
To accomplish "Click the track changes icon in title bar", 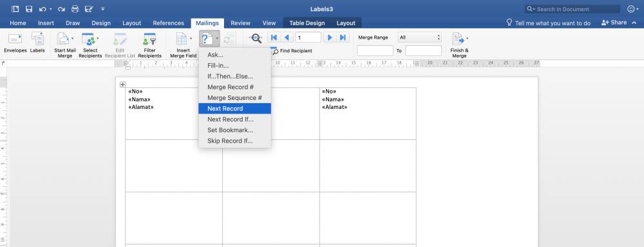I will click(88, 8).
